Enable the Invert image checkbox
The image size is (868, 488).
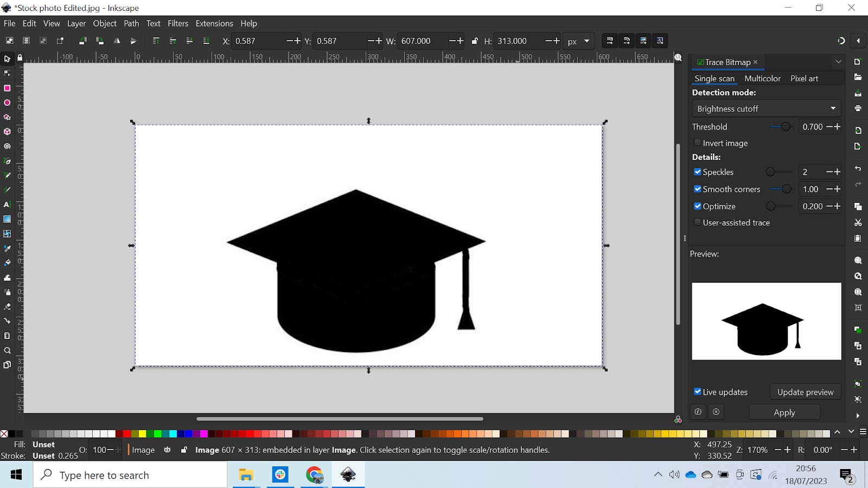[698, 142]
